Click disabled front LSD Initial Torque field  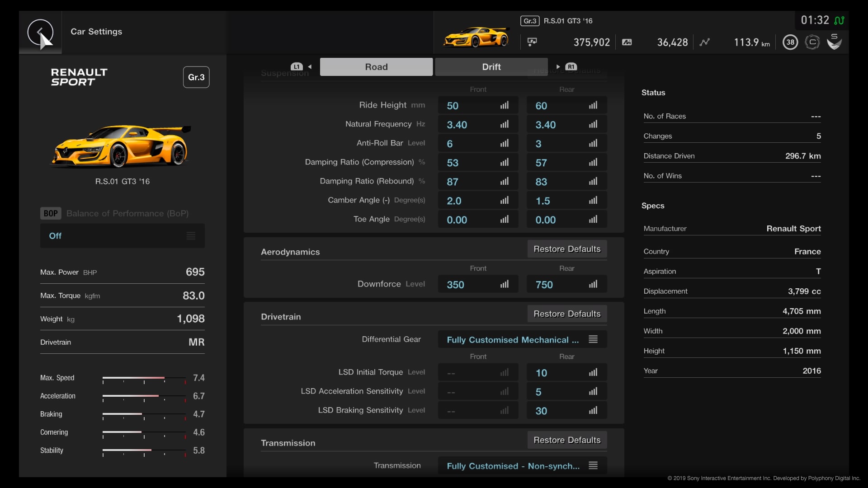click(478, 373)
